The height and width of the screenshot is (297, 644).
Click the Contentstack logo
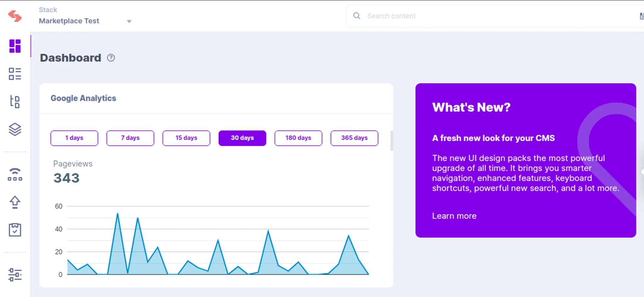(15, 16)
